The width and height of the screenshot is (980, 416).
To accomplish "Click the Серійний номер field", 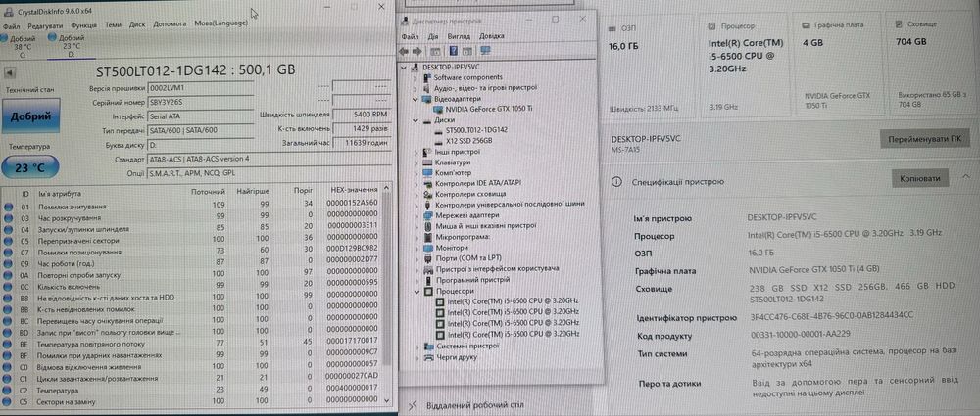I will [201, 102].
